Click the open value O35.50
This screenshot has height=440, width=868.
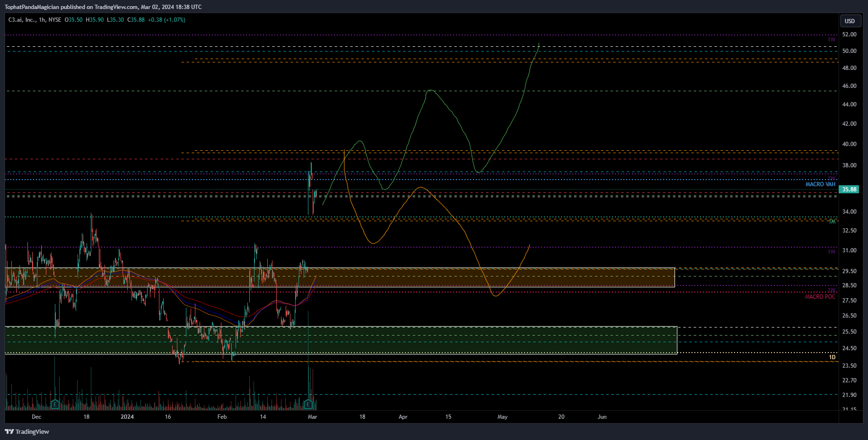[x=73, y=20]
